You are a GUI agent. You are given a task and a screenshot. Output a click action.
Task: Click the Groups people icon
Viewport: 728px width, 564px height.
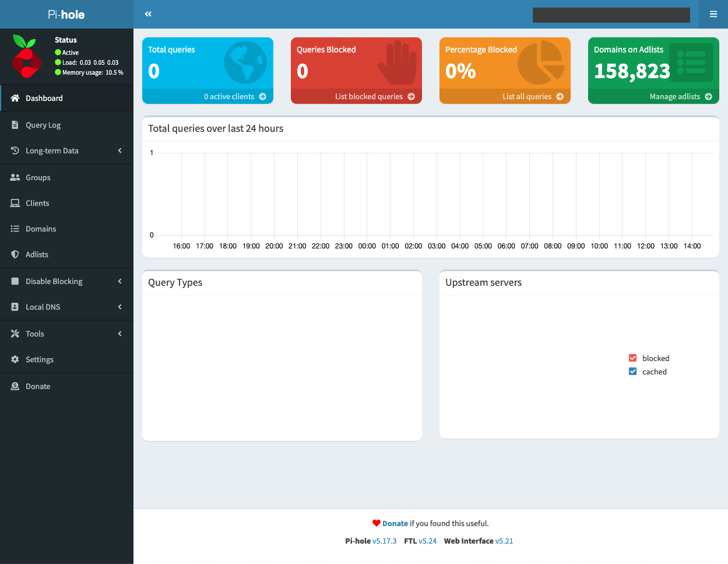coord(15,177)
